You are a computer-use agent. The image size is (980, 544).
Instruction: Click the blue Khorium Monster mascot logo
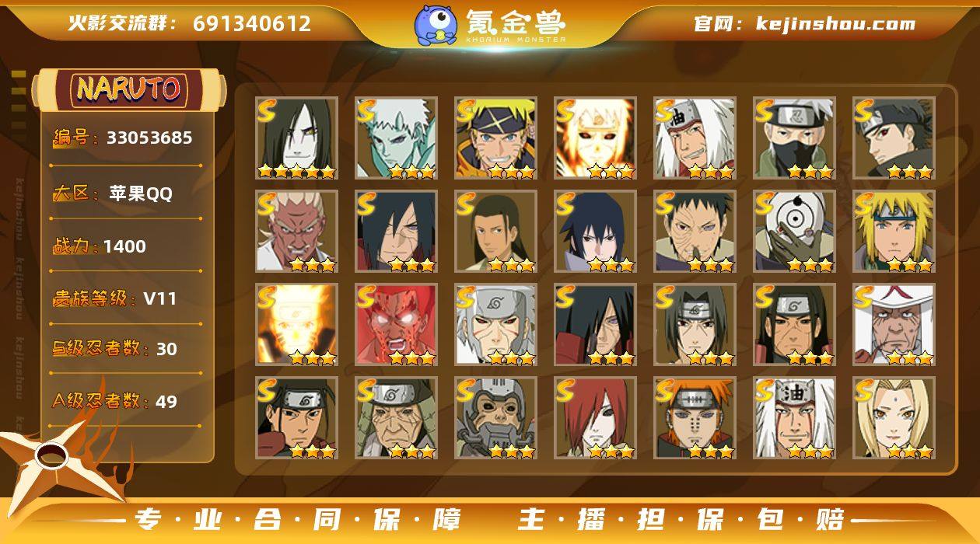pos(435,25)
